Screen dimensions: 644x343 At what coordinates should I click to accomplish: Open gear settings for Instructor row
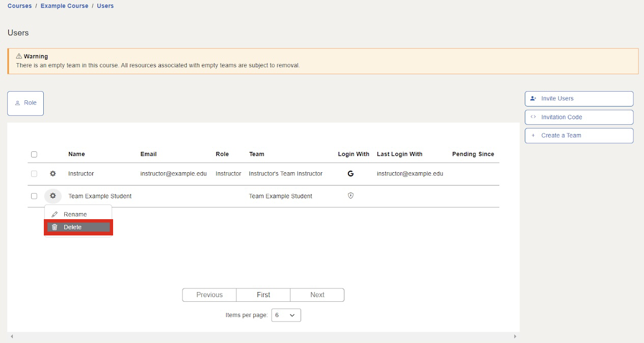coord(52,173)
